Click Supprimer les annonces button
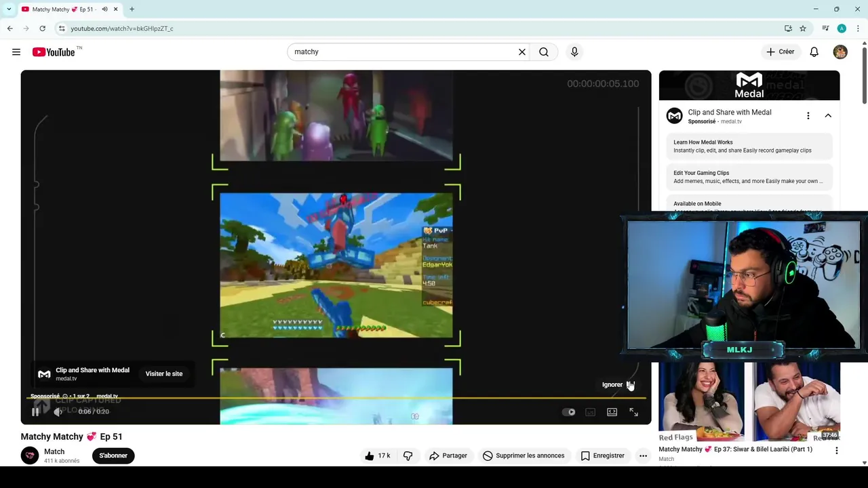 [524, 455]
